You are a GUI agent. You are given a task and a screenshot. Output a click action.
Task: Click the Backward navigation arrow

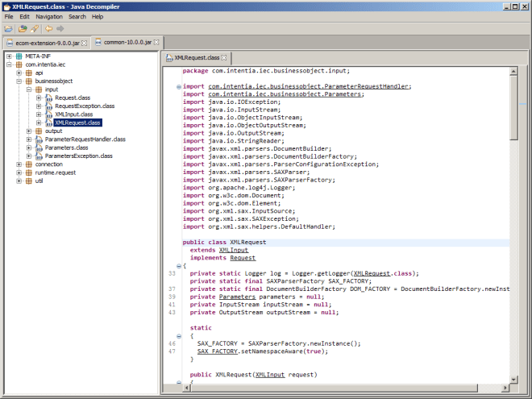[48, 28]
